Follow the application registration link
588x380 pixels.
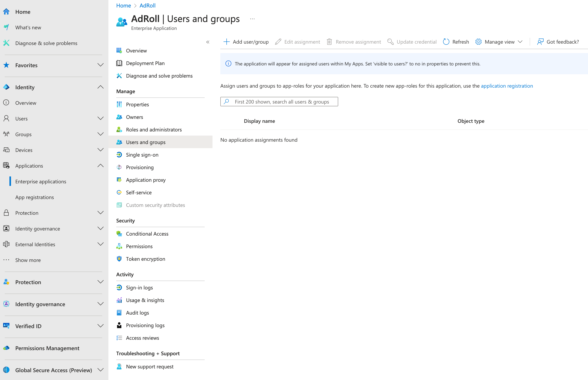tap(507, 86)
